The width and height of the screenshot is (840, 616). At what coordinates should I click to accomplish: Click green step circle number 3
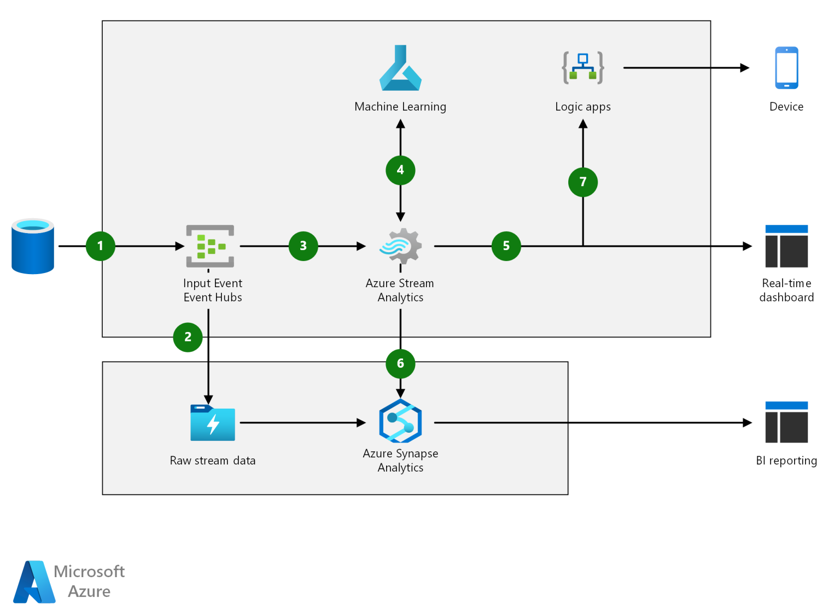click(x=304, y=246)
